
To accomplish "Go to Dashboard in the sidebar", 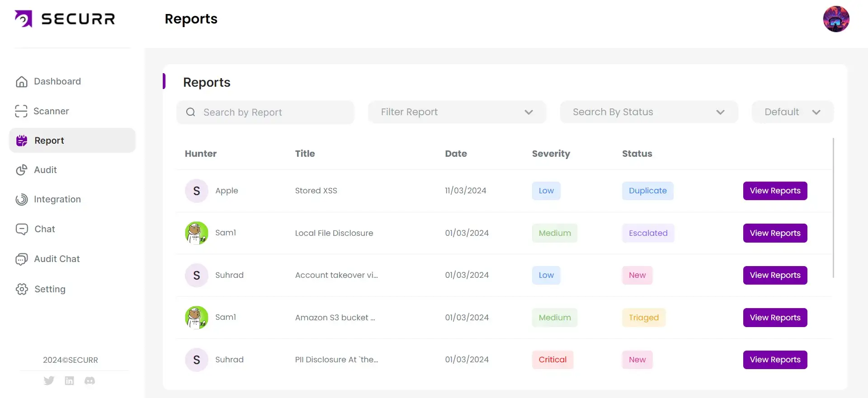I will [57, 81].
